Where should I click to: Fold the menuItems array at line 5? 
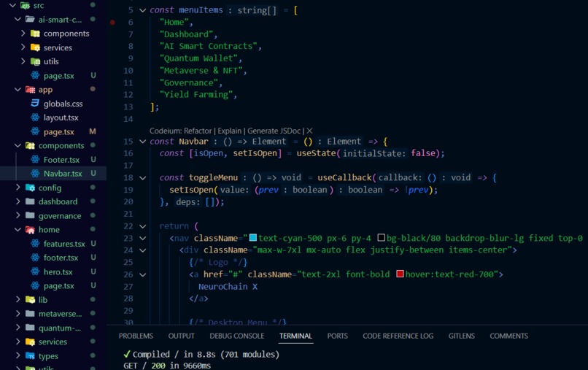point(142,10)
